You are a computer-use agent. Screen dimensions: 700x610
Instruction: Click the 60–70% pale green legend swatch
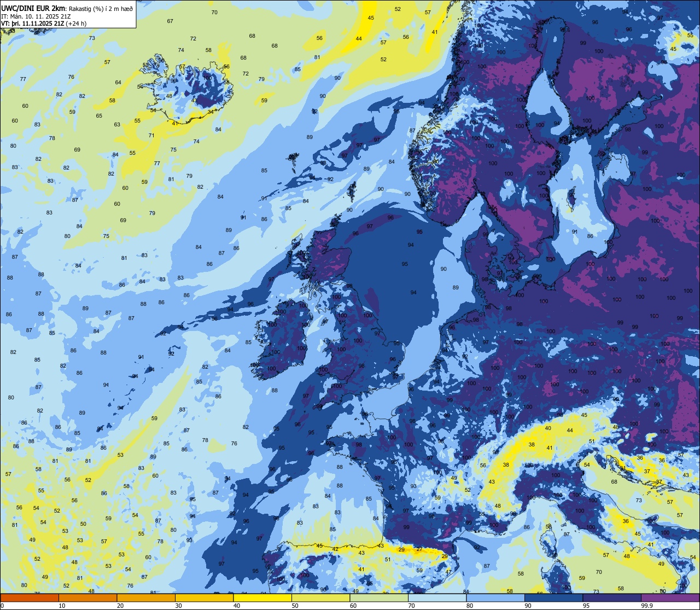[379, 597]
